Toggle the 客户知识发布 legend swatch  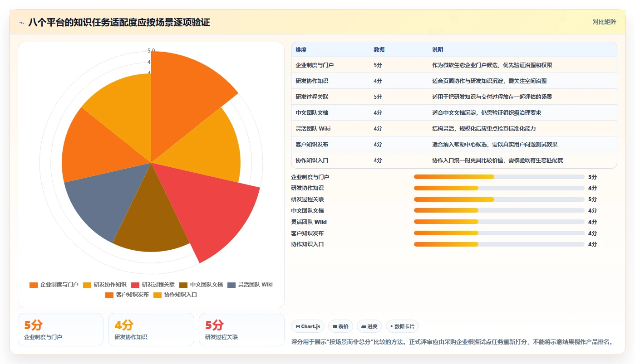coord(109,295)
